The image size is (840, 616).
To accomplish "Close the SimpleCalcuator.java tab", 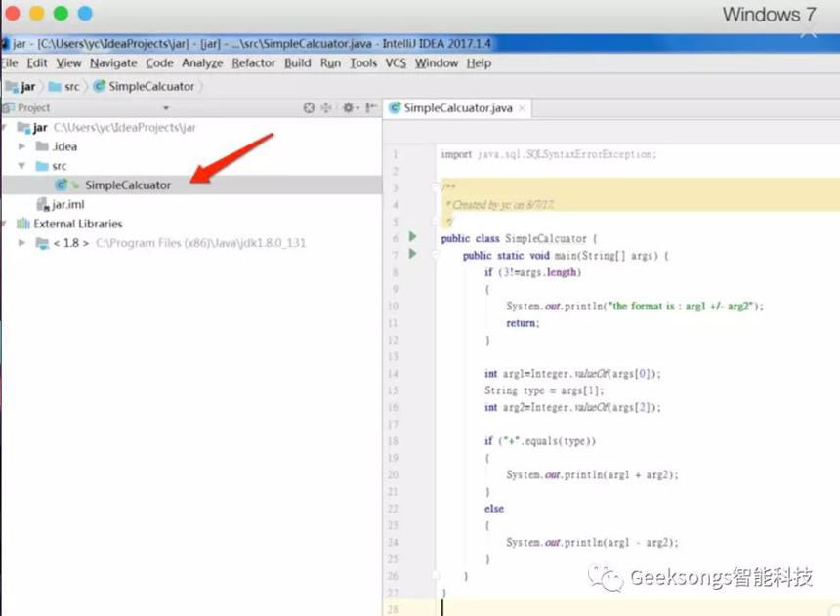I will [x=522, y=108].
